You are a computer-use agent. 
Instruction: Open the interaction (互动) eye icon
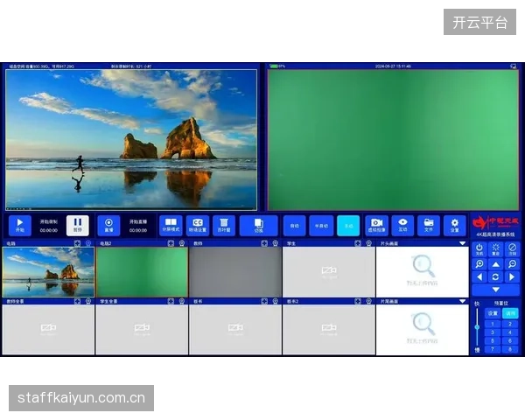tap(402, 226)
